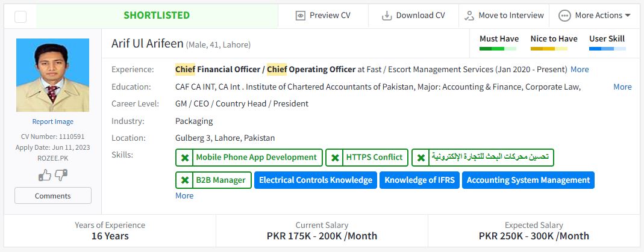Open Arif Ul Arifeen's profile name
Viewport: 644px width, 252px height.
[x=146, y=44]
